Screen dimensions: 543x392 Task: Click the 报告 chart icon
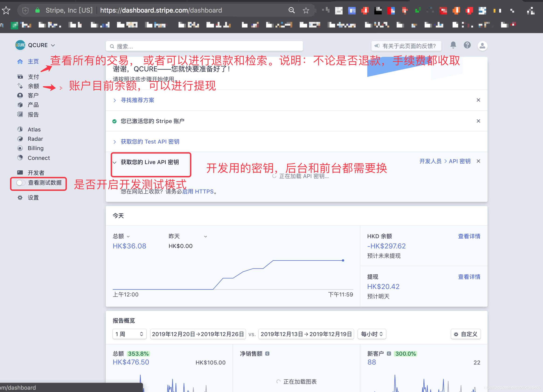point(20,114)
